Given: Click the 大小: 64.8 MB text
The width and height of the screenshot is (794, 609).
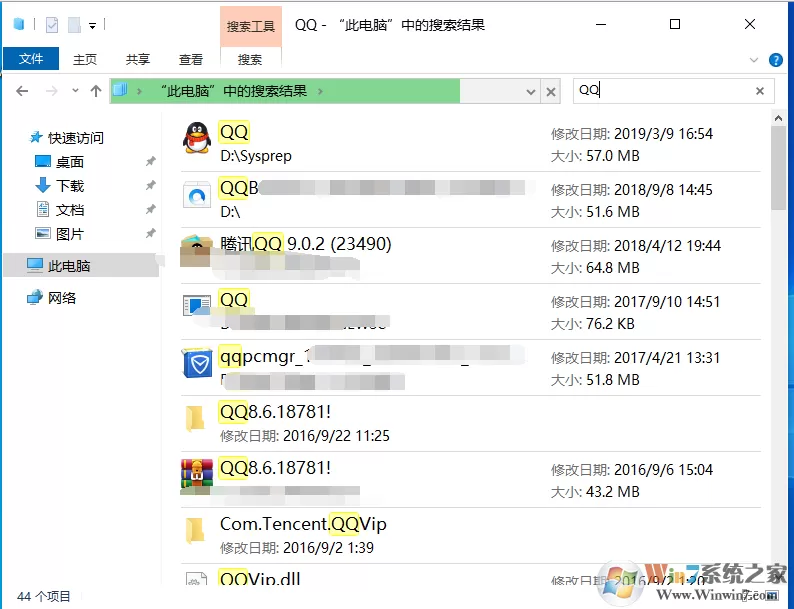Looking at the screenshot, I should coord(595,268).
